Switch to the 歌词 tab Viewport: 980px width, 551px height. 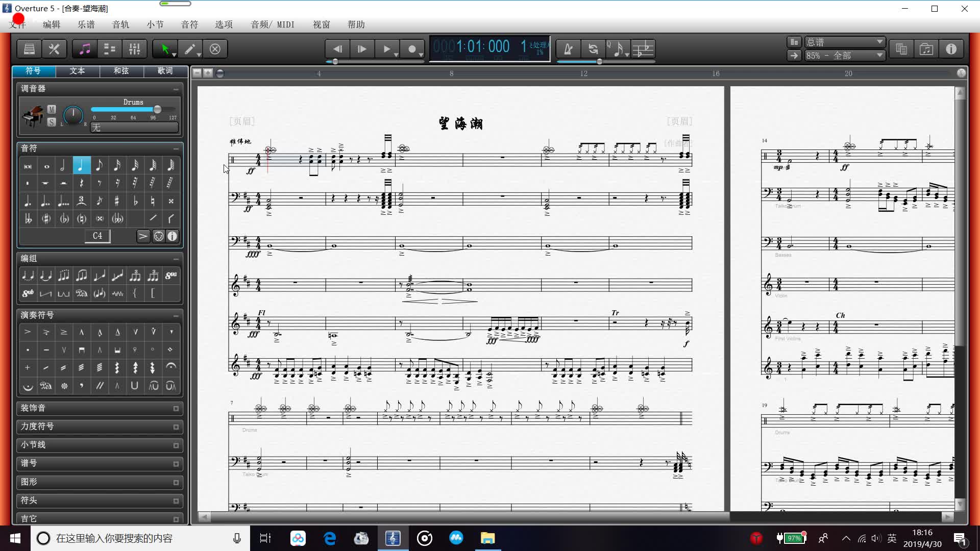165,71
